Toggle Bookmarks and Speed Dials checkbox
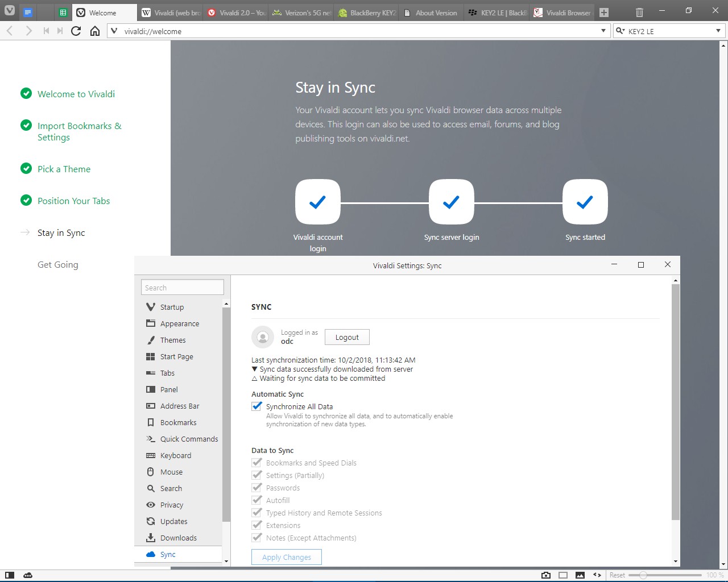The image size is (728, 582). click(x=257, y=462)
